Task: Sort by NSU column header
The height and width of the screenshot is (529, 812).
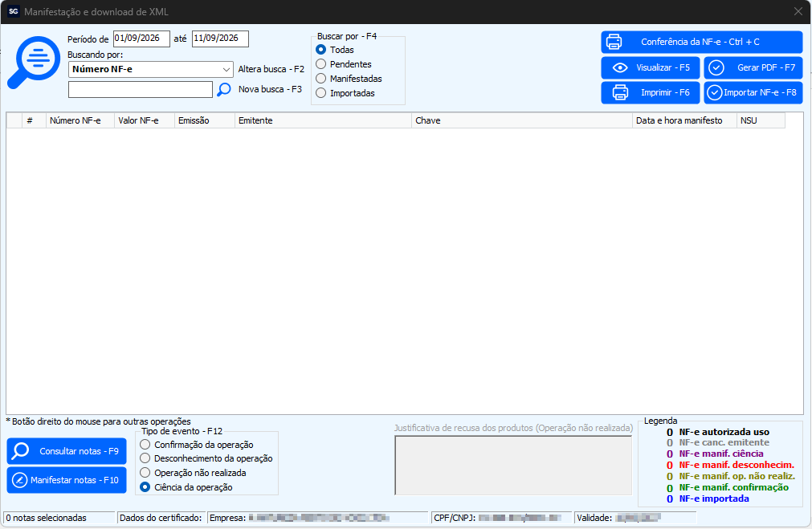Action: pos(761,120)
